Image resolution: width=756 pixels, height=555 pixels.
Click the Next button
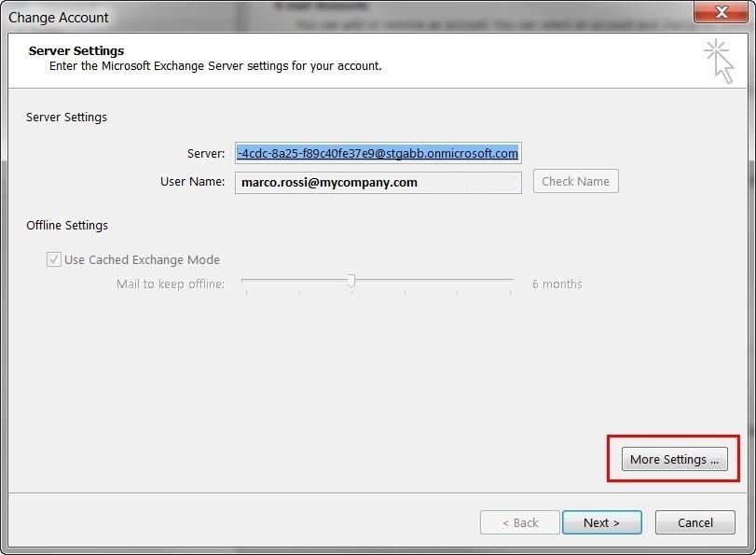click(x=601, y=522)
